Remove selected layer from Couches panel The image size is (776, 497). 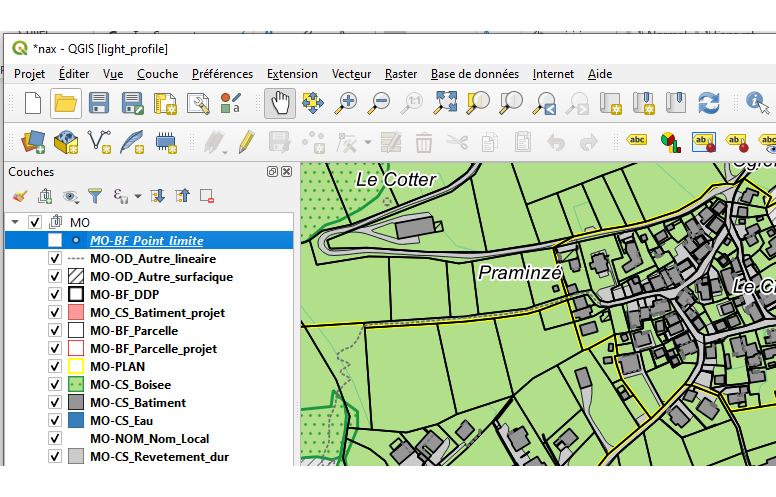207,196
